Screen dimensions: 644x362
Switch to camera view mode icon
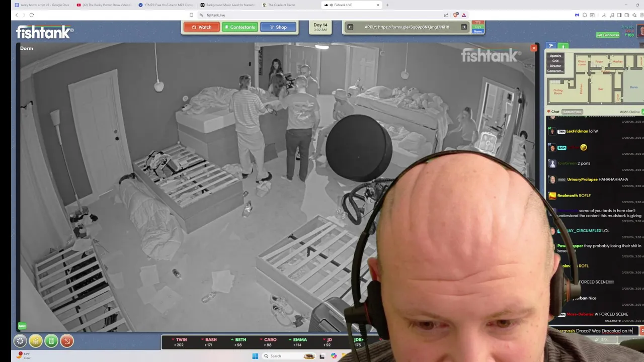[x=551, y=46]
